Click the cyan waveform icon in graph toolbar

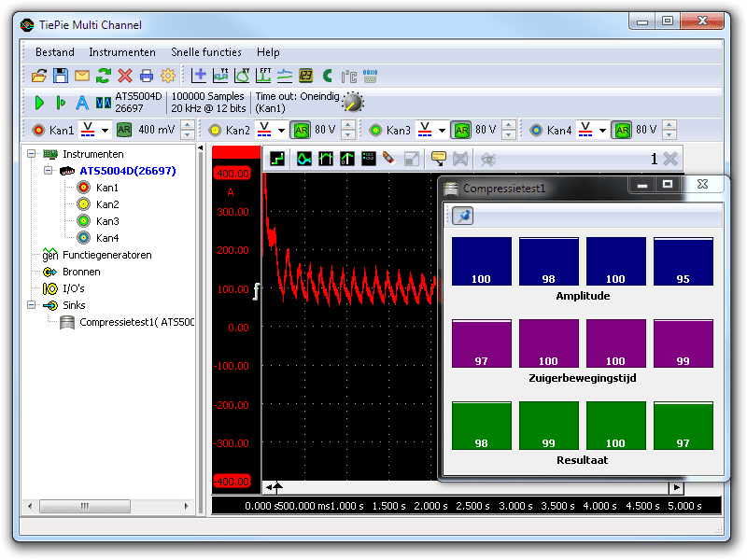click(304, 159)
